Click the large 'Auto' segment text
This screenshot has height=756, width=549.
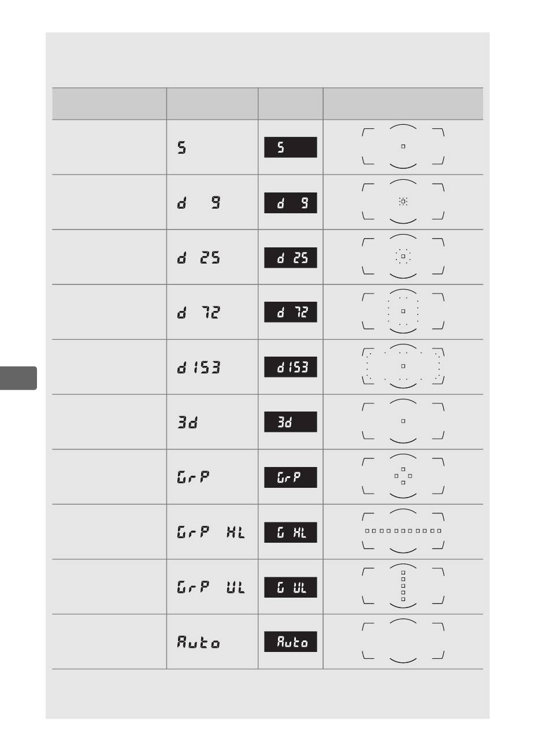[x=199, y=642]
